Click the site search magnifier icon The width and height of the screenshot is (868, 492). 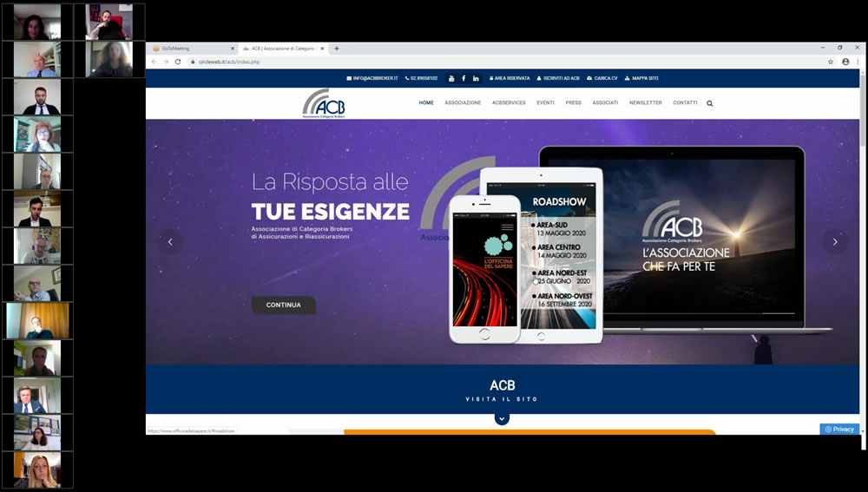[710, 103]
